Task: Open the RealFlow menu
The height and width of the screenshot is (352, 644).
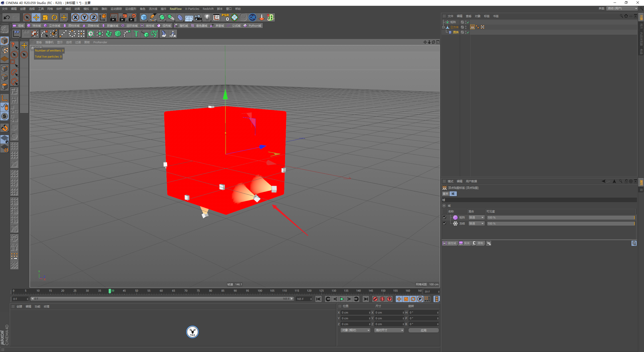Action: click(176, 9)
